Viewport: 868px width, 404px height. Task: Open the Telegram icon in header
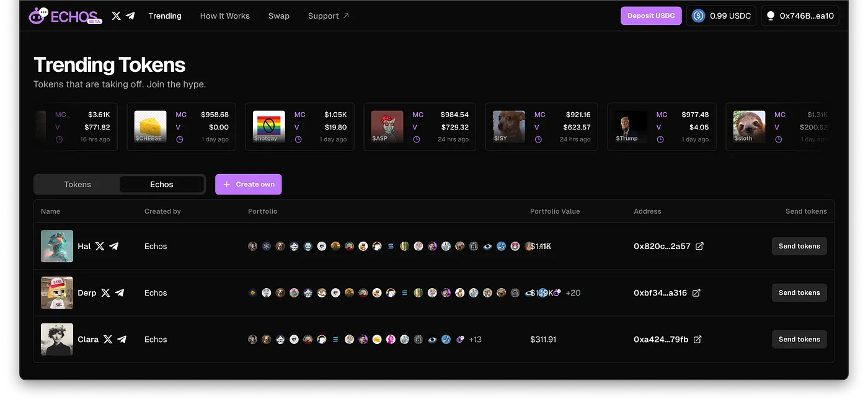coord(130,16)
